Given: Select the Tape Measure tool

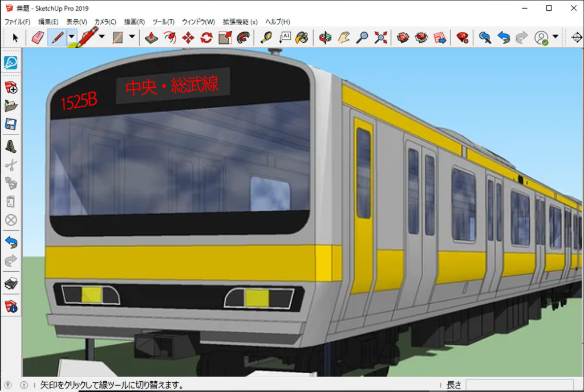Looking at the screenshot, I should pos(266,38).
